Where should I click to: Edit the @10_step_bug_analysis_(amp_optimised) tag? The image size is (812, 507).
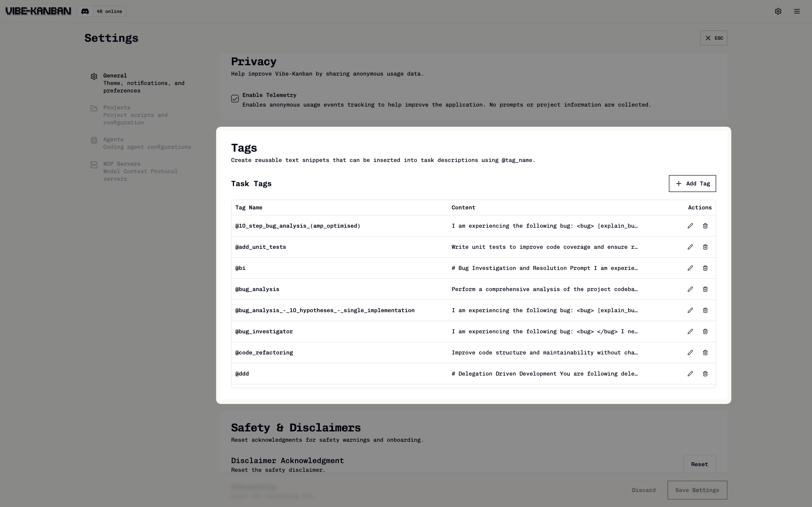690,226
